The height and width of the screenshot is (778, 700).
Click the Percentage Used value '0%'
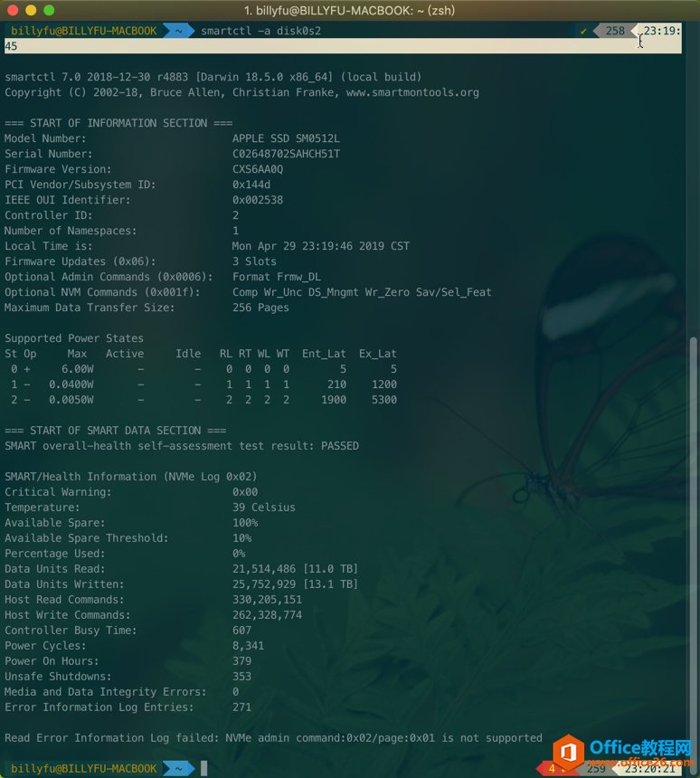pos(239,554)
